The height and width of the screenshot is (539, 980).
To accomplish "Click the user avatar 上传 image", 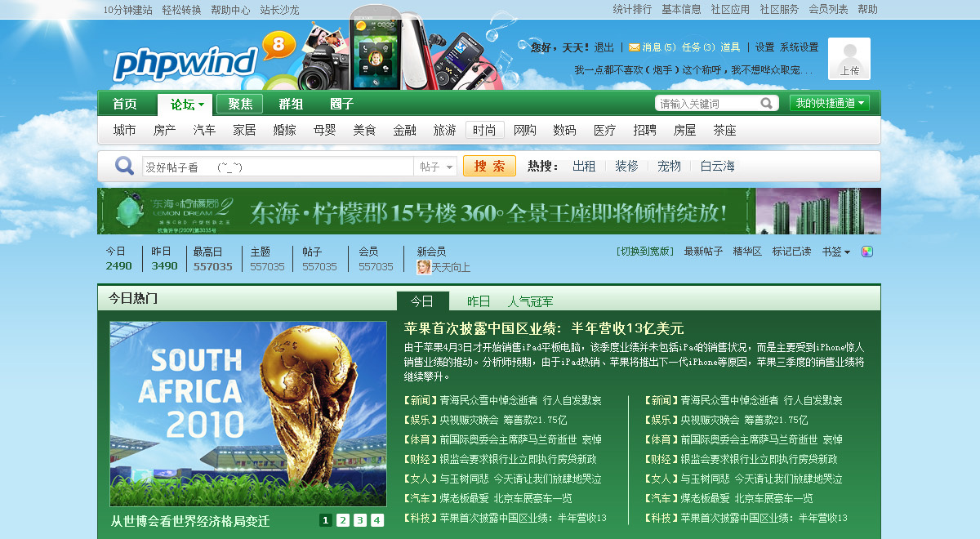I will click(849, 59).
